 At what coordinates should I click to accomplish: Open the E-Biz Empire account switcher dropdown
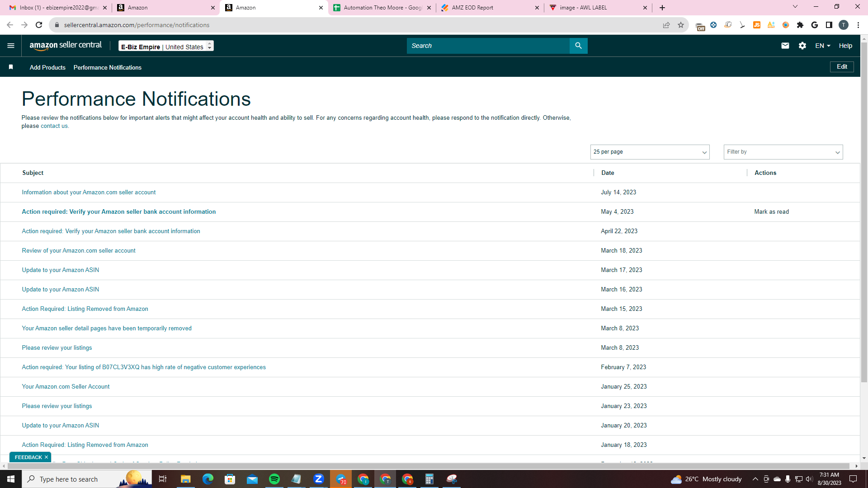tap(166, 46)
